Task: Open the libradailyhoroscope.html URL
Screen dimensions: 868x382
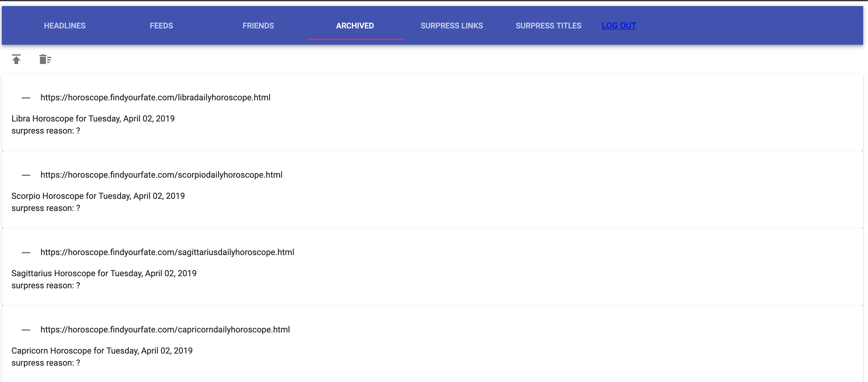Action: click(x=155, y=98)
